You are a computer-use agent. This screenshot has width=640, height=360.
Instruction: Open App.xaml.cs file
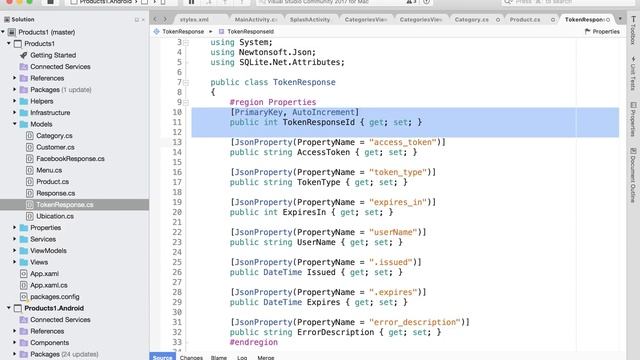coord(49,285)
